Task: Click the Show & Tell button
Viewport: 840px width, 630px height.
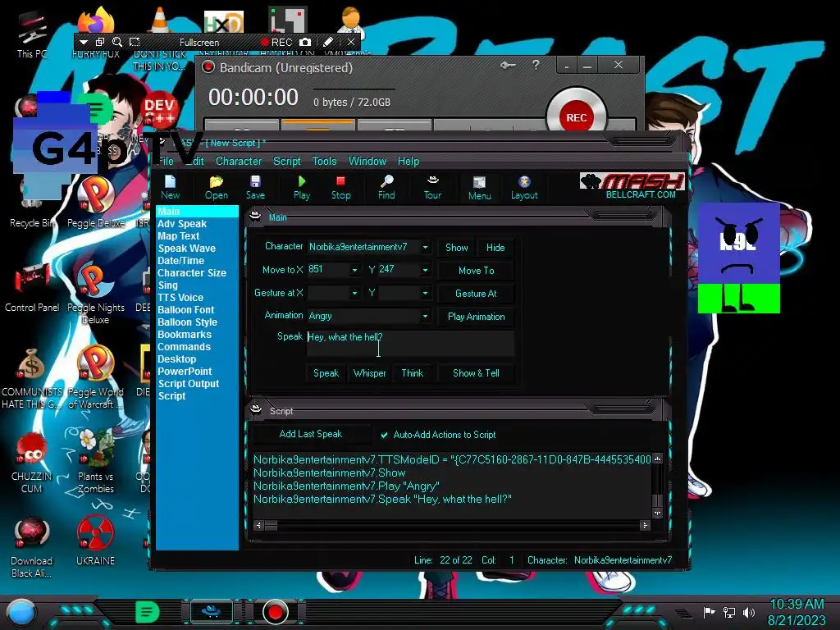Action: (477, 373)
